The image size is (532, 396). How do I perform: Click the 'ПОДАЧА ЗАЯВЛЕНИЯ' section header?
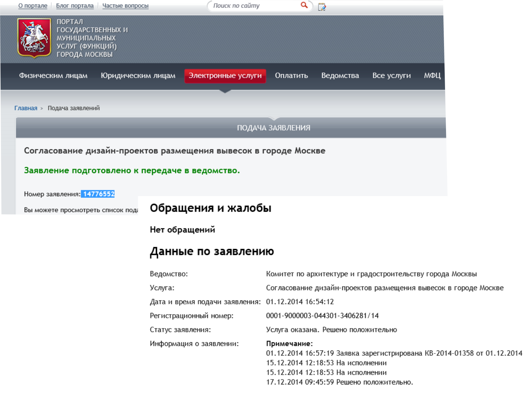coord(274,128)
